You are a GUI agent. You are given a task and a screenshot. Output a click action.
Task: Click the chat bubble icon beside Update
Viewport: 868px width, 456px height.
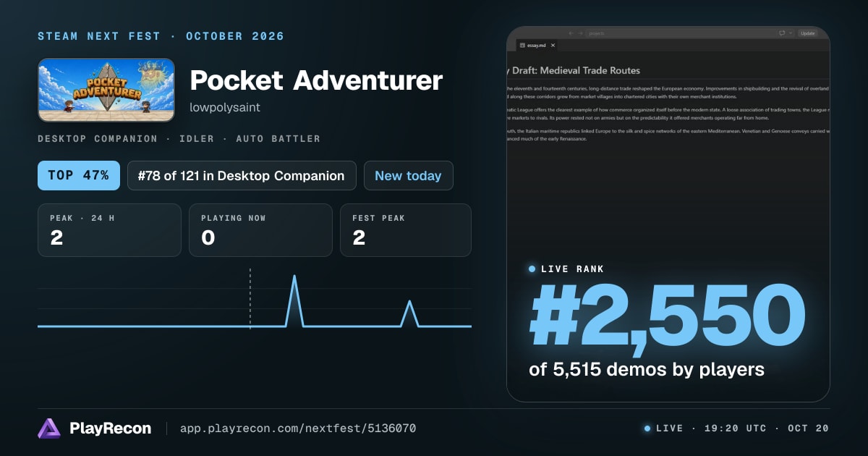(x=782, y=33)
